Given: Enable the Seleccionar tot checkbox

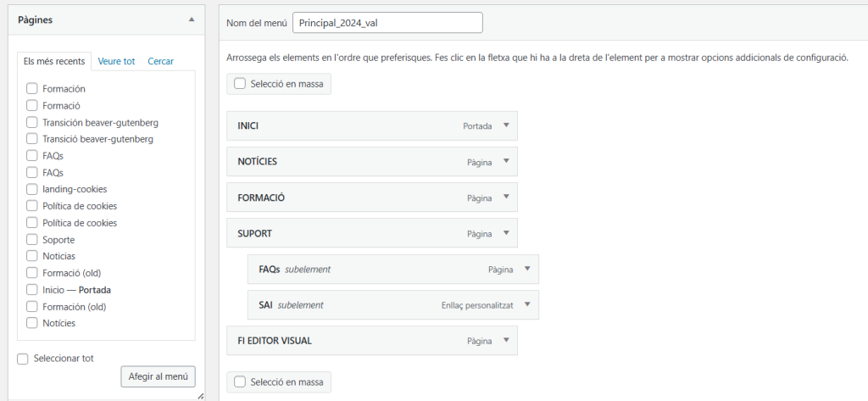Looking at the screenshot, I should (23, 359).
